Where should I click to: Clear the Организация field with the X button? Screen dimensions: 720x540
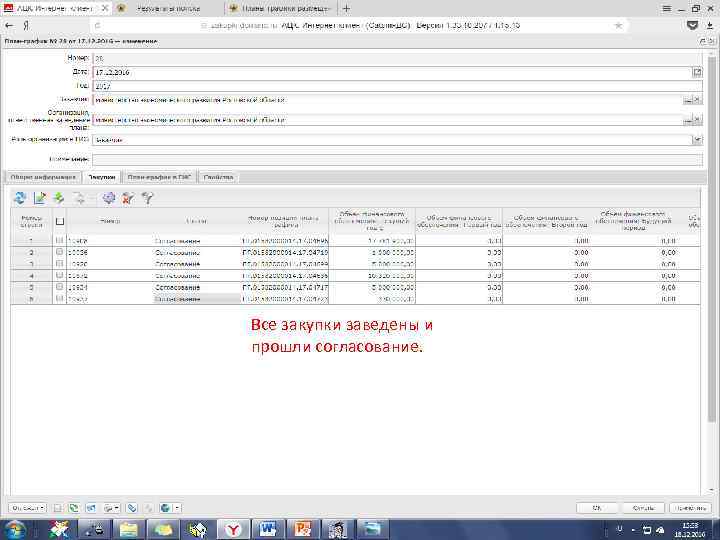698,120
